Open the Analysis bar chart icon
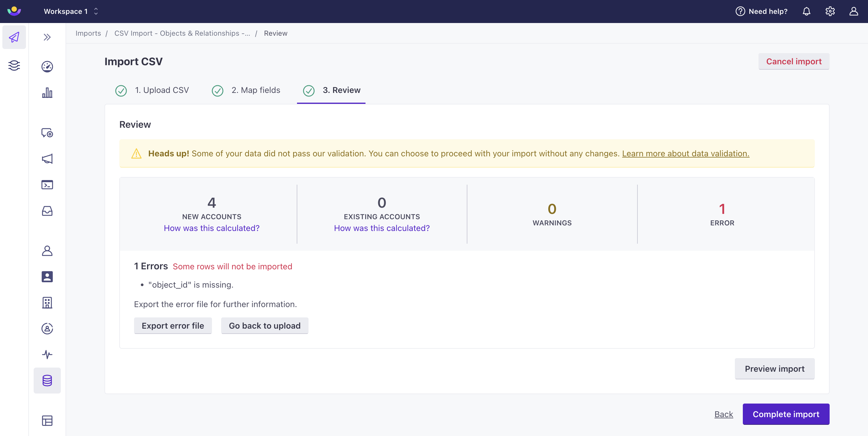868x436 pixels. pos(47,93)
